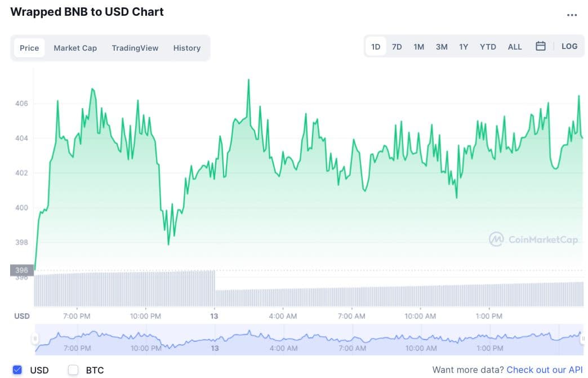Viewport: 588px width, 378px height.
Task: Select the History tab
Action: click(186, 48)
